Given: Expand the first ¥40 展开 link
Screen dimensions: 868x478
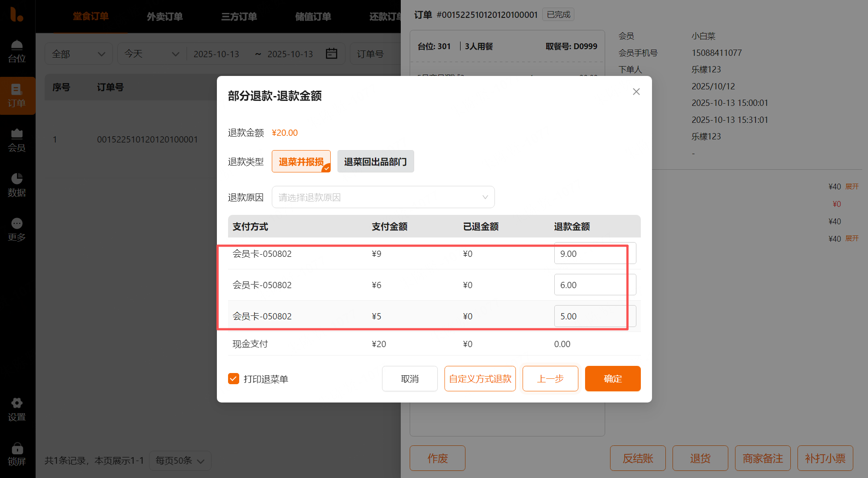Looking at the screenshot, I should [852, 186].
